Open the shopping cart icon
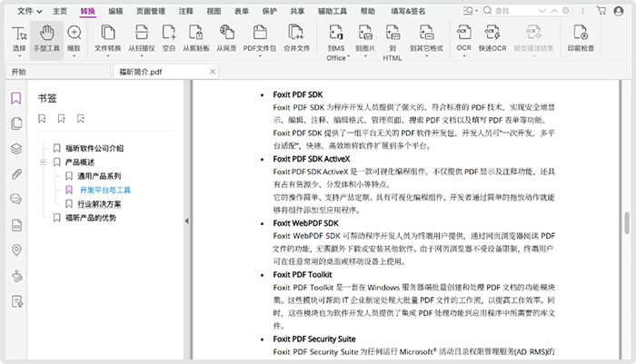 [601, 11]
